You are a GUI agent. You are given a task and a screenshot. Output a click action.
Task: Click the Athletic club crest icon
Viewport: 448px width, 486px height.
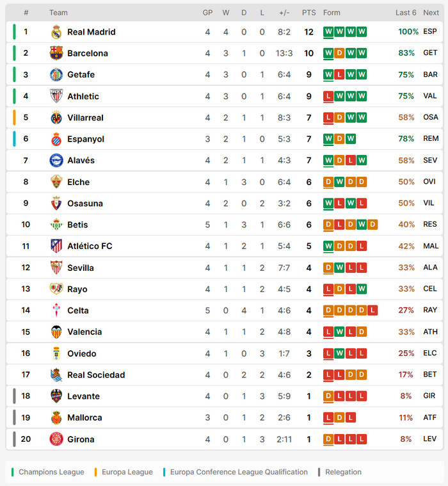(56, 96)
